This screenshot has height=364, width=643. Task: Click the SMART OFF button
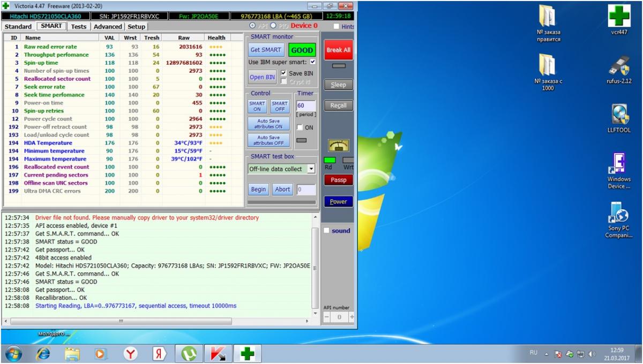tap(280, 106)
